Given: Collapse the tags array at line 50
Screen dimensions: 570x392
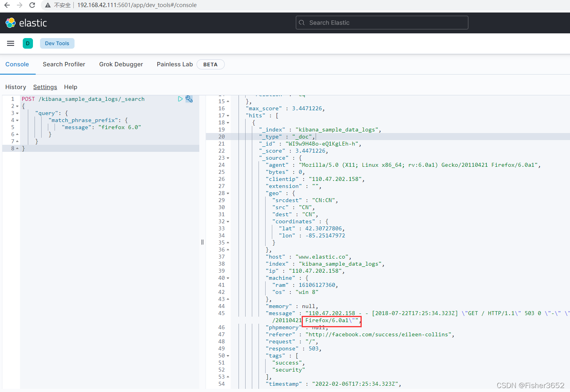Looking at the screenshot, I should point(228,356).
